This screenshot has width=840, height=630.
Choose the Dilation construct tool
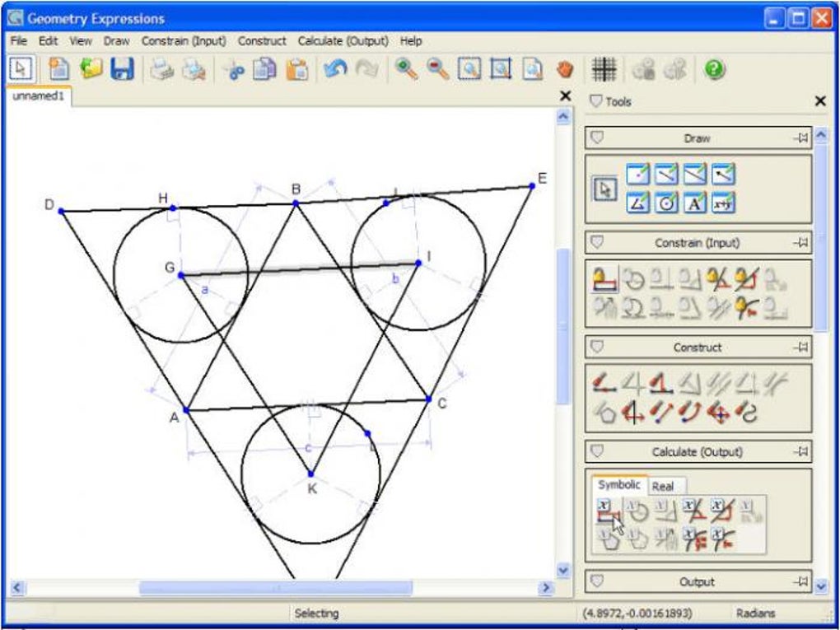718,413
